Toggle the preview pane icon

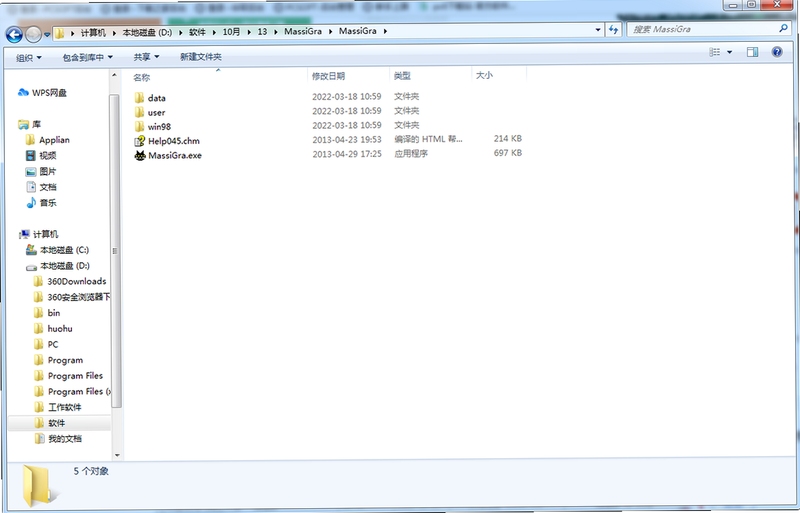pos(752,52)
